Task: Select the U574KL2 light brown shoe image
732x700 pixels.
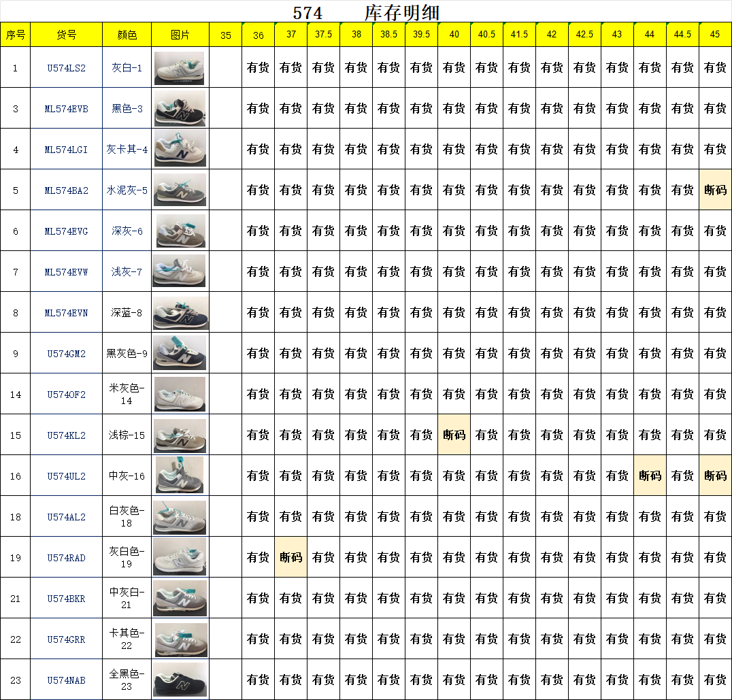Action: [180, 435]
